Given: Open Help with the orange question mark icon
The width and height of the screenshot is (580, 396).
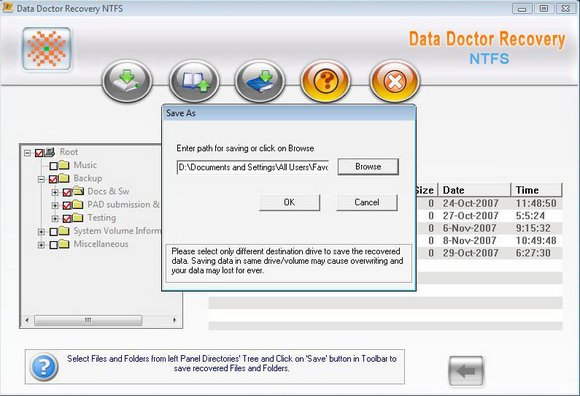Looking at the screenshot, I should click(325, 81).
